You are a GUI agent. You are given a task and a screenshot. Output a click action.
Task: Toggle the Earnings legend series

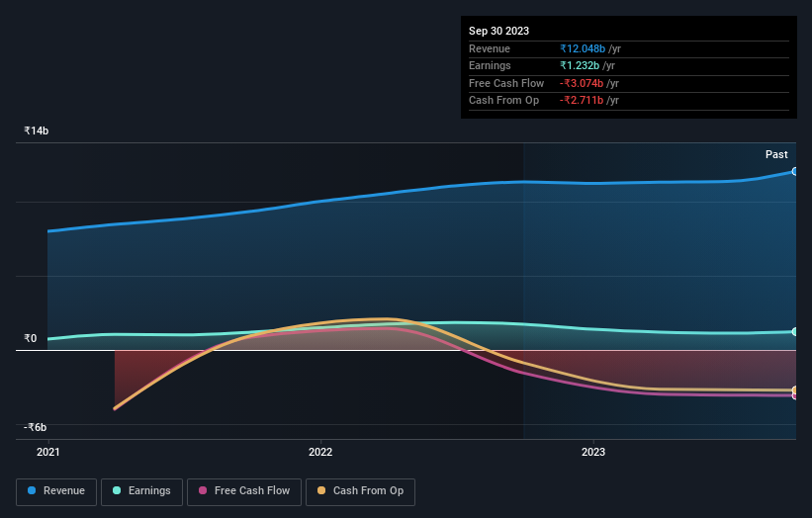point(141,491)
